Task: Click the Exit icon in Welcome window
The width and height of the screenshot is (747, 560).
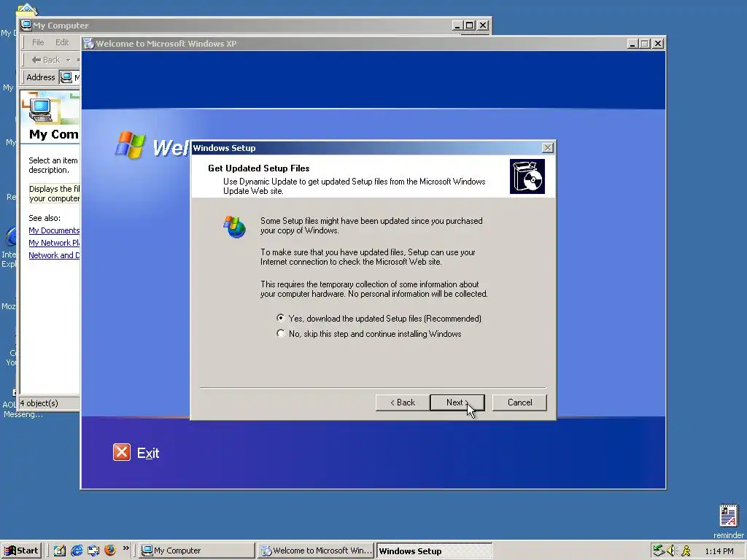Action: coord(122,452)
